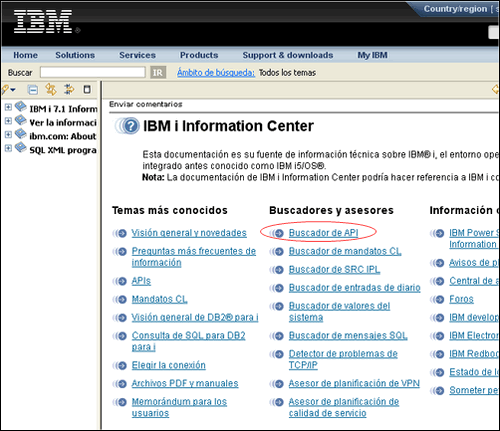Click arrow bullet beside Buscador de SRC IPL
The width and height of the screenshot is (500, 431).
point(277,270)
